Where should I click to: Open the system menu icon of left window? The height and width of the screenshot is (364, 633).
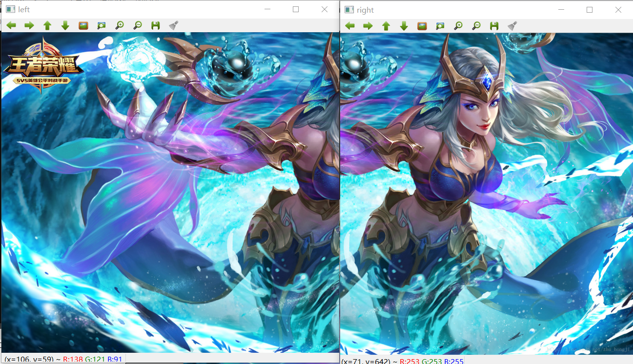[10, 10]
